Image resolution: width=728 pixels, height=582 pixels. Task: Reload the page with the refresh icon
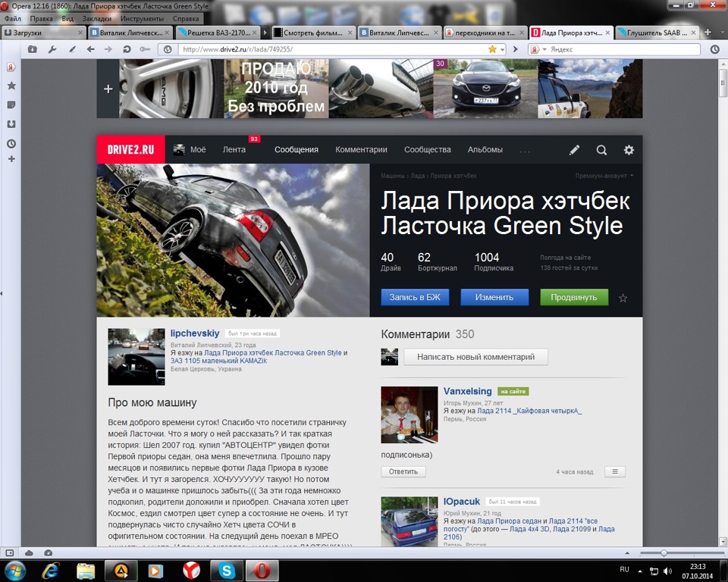(127, 49)
